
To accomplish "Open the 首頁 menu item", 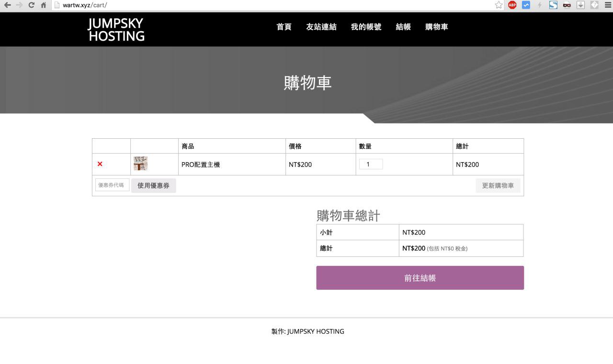I will pyautogui.click(x=284, y=27).
